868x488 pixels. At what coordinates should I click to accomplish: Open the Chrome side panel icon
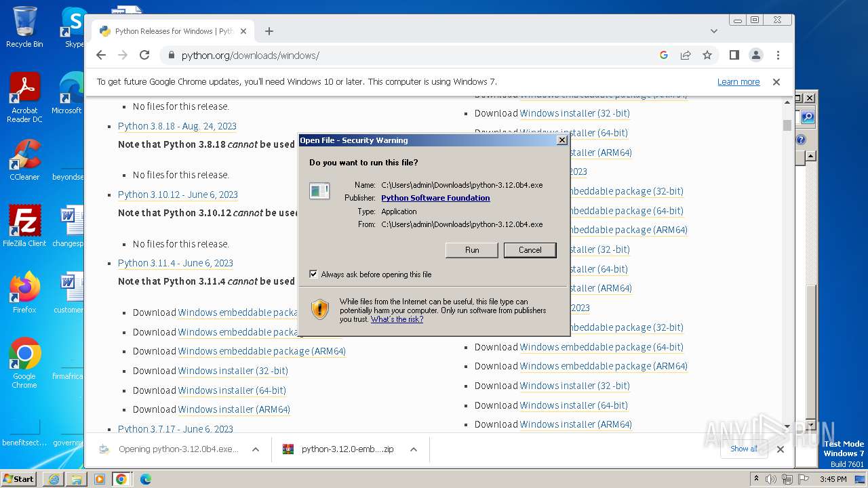[734, 56]
